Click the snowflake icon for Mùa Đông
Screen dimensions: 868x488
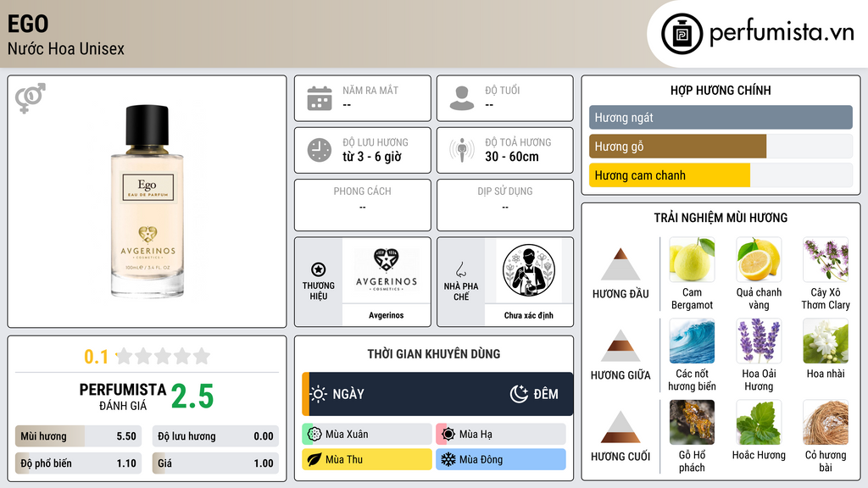tap(448, 460)
